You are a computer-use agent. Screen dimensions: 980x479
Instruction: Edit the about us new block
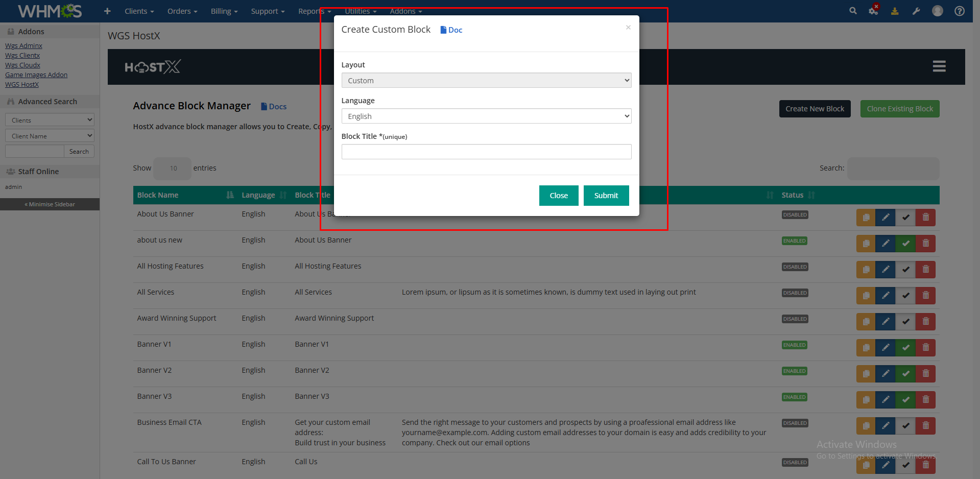coord(886,244)
